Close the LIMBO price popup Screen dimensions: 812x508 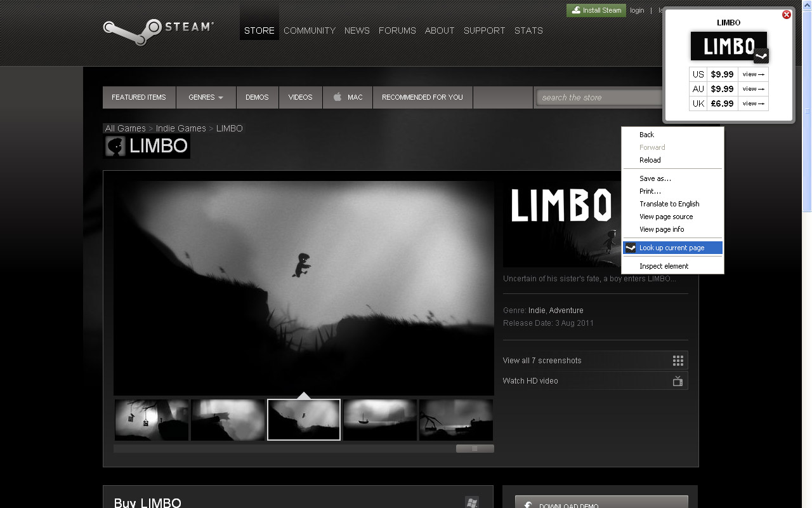pyautogui.click(x=787, y=15)
